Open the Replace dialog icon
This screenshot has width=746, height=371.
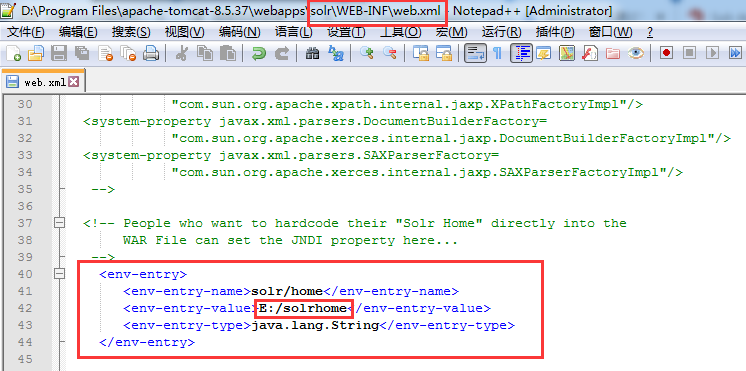336,53
